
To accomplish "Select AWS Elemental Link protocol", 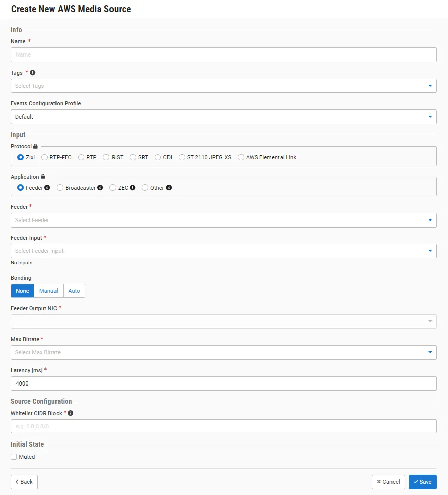I will (x=241, y=157).
